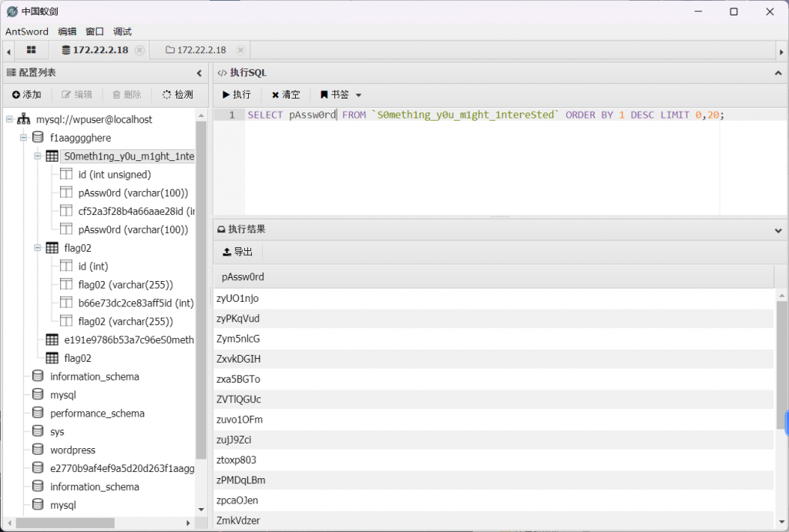The height and width of the screenshot is (532, 789).
Task: Open the 编辑 menu
Action: coord(67,31)
